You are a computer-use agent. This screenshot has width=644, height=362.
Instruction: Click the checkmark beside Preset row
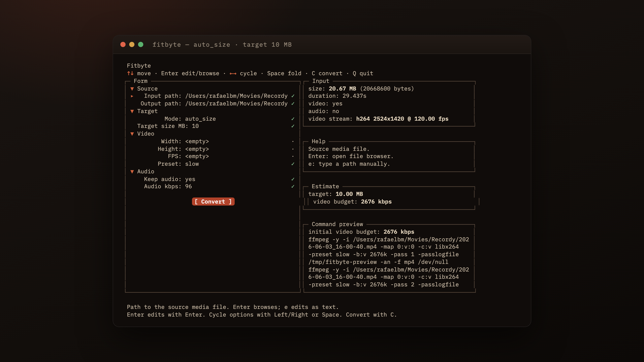293,164
